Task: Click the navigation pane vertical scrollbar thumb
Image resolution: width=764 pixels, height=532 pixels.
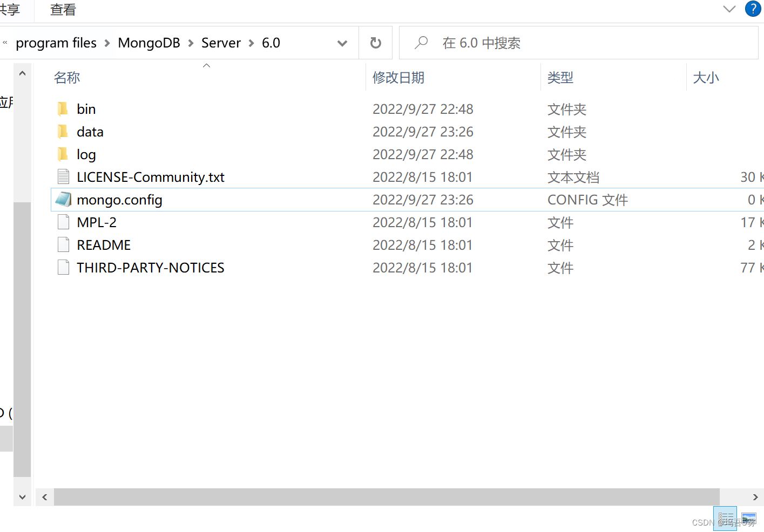Action: pos(22,339)
